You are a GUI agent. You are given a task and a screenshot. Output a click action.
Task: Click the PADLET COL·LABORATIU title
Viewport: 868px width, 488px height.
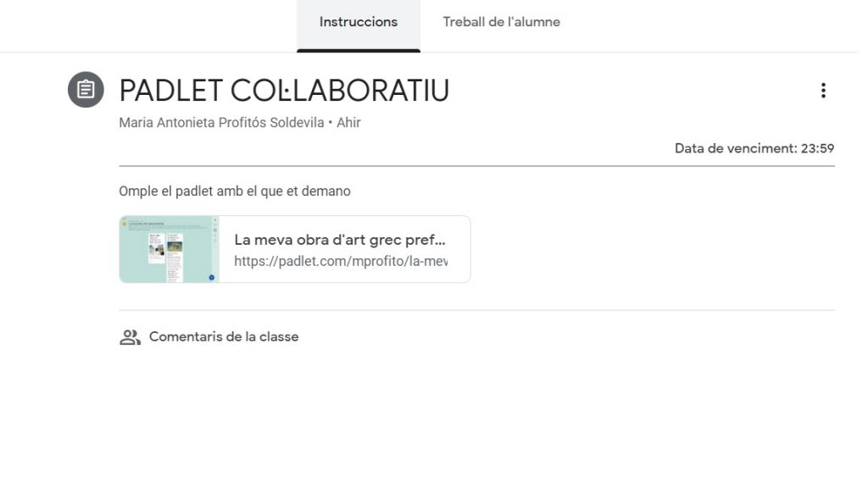pos(284,91)
